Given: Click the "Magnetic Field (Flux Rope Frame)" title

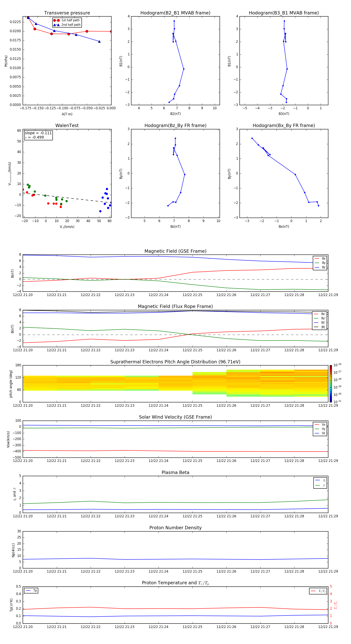Looking at the screenshot, I should 175,307.
